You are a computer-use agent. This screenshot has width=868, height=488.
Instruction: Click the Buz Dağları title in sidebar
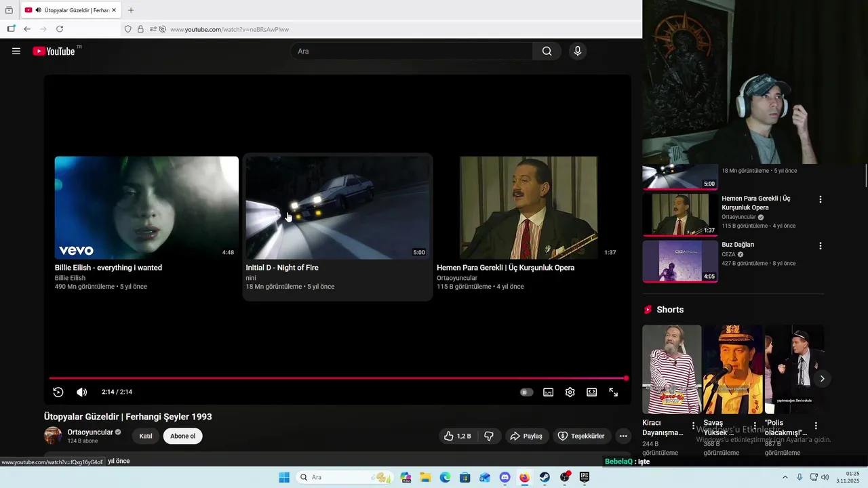click(x=738, y=245)
